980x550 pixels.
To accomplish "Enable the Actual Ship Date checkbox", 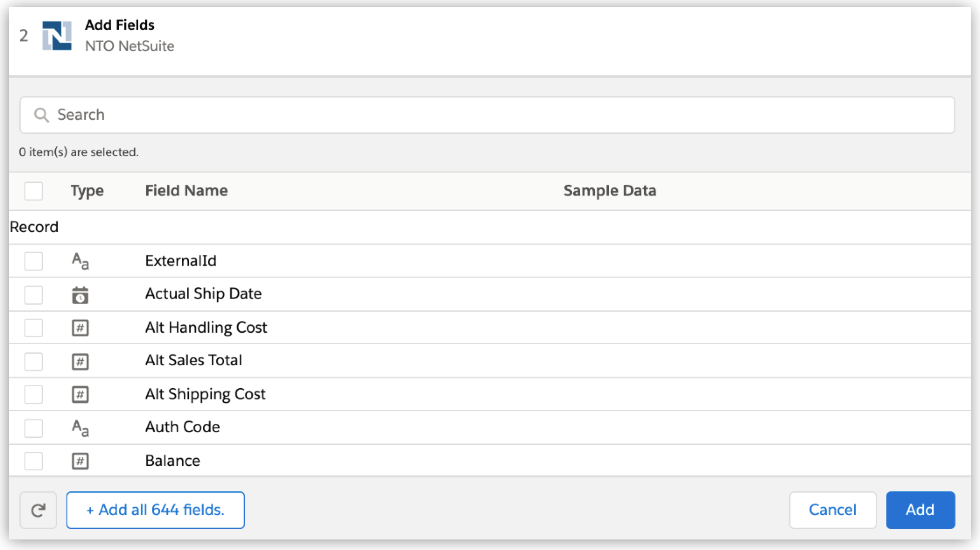I will tap(34, 295).
